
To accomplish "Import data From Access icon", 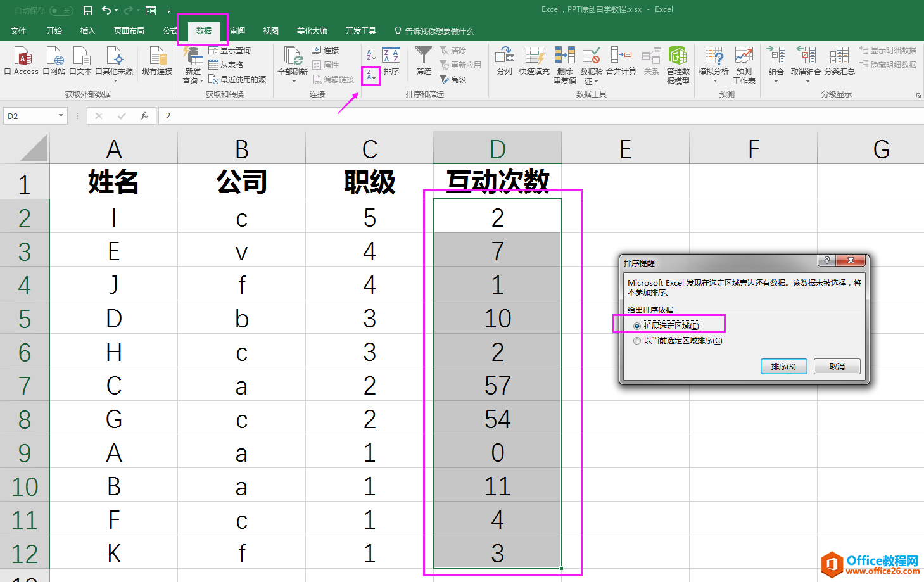I will [22, 61].
